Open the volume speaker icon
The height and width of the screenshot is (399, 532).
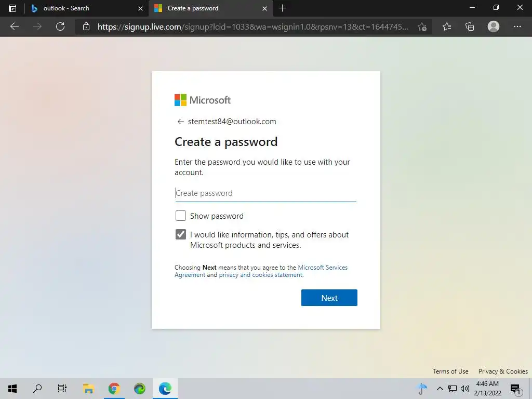(x=465, y=389)
